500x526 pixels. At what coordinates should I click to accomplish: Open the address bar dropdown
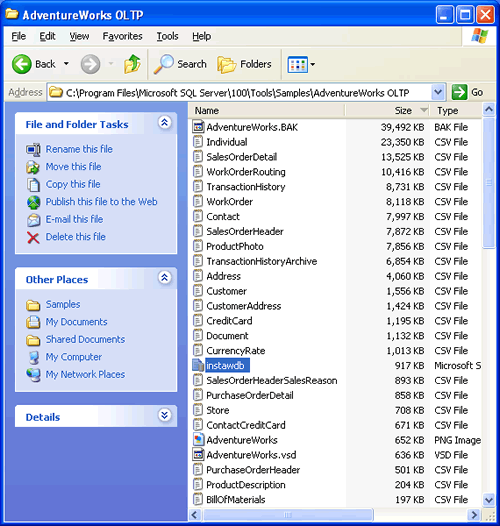tap(438, 92)
